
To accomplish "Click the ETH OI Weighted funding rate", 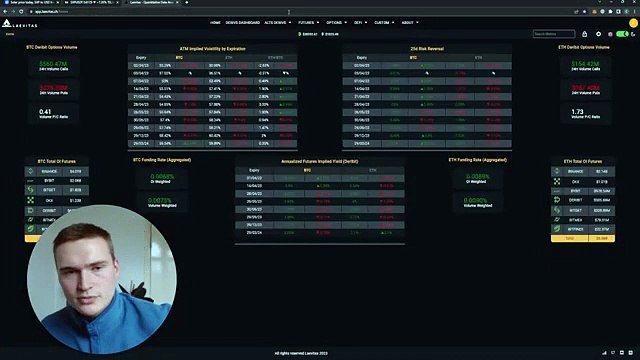I will [x=477, y=178].
